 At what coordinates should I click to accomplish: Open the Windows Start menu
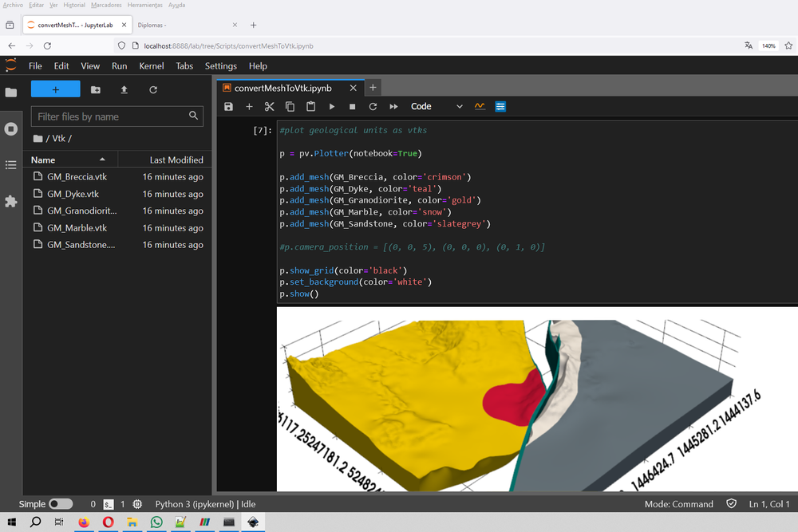coord(11,522)
